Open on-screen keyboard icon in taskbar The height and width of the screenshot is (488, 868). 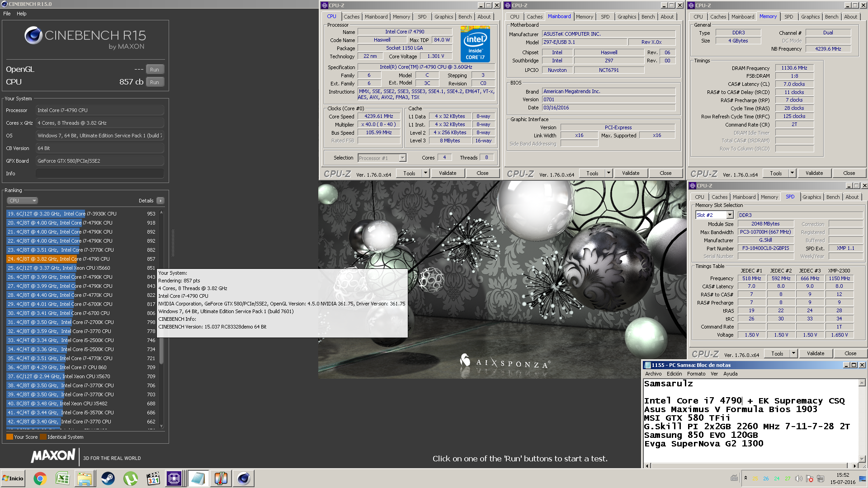(734, 479)
